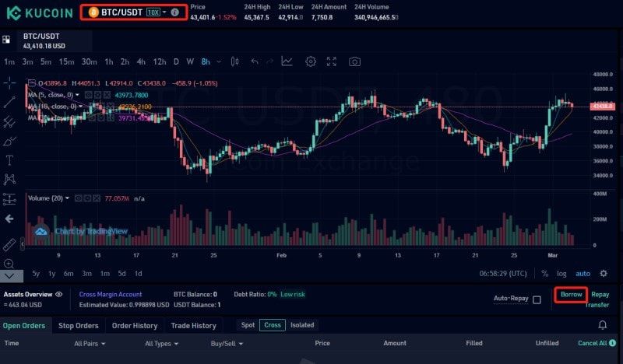The width and height of the screenshot is (623, 364).
Task: Set chart range to 5y
Action: pyautogui.click(x=36, y=274)
